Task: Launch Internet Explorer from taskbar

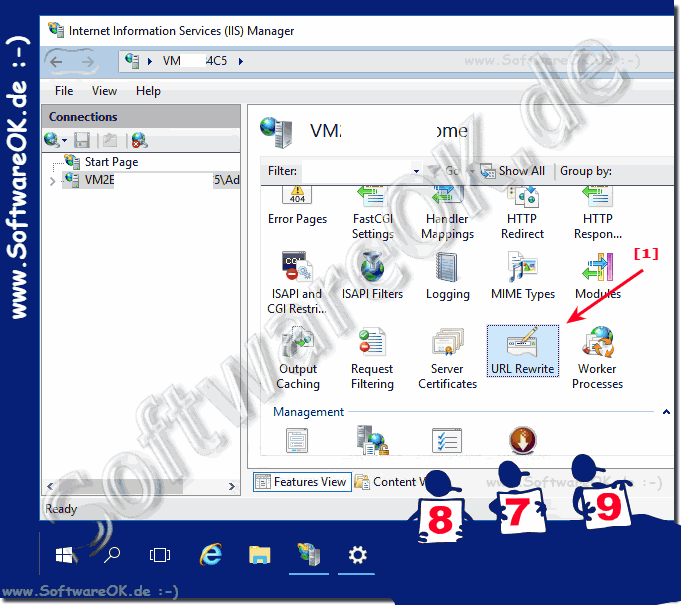Action: 211,555
